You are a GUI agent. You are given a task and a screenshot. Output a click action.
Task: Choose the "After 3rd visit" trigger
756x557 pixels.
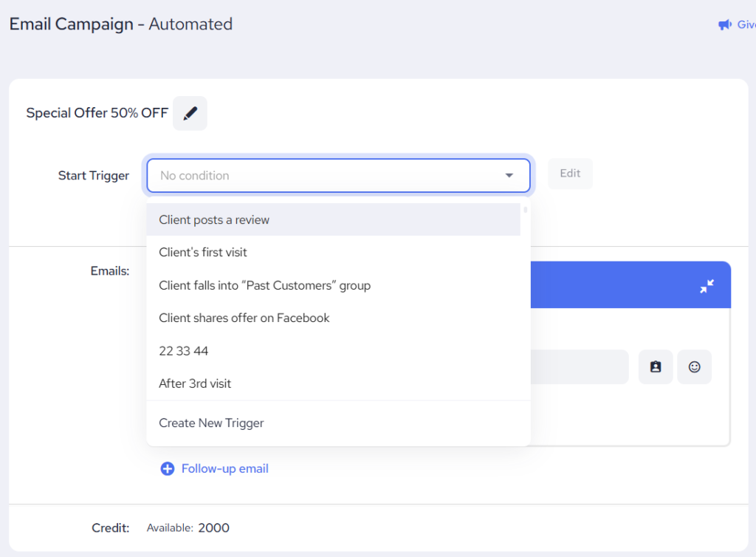(x=195, y=383)
